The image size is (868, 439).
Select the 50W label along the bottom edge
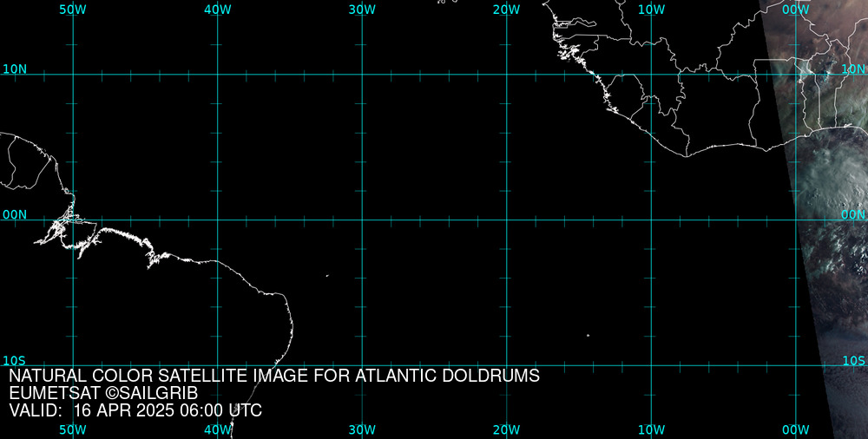click(73, 430)
